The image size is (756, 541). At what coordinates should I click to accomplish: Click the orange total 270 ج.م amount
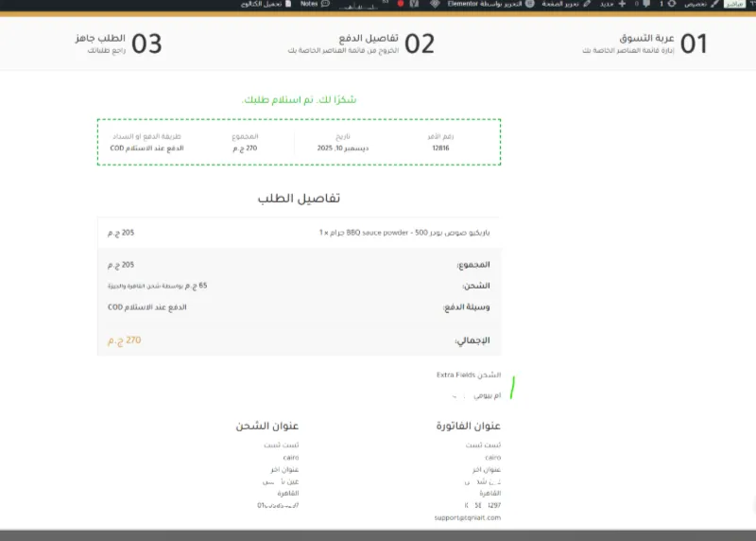pos(125,340)
